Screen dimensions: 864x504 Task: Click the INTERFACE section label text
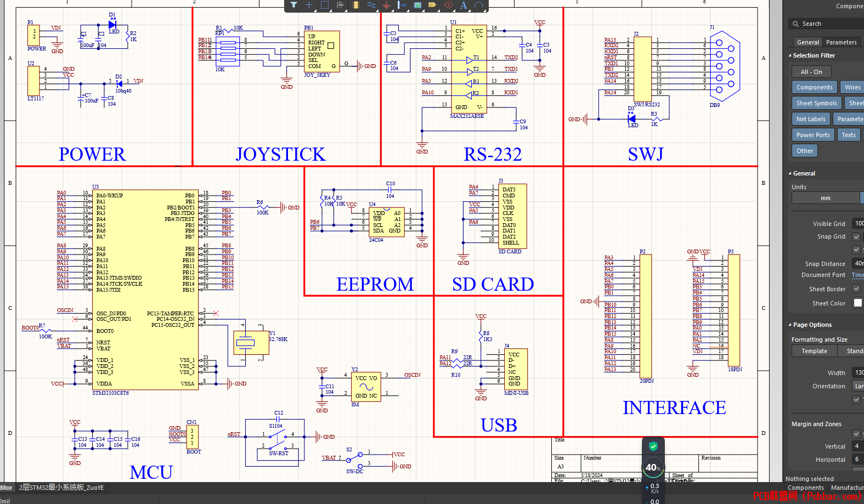pyautogui.click(x=674, y=408)
